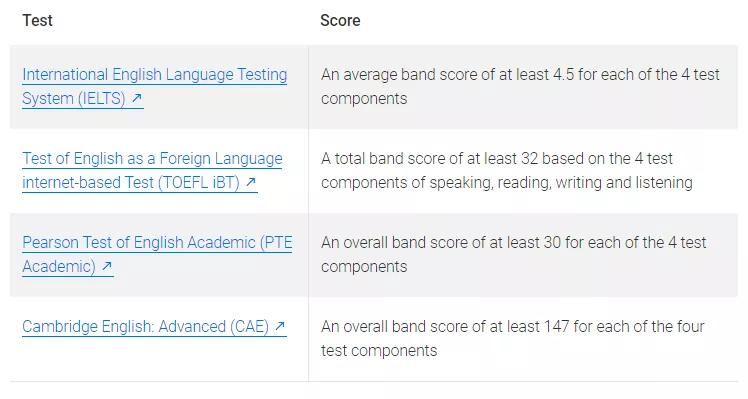Click the CAE score text mentioning at least 147
This screenshot has width=748, height=399.
tap(512, 338)
